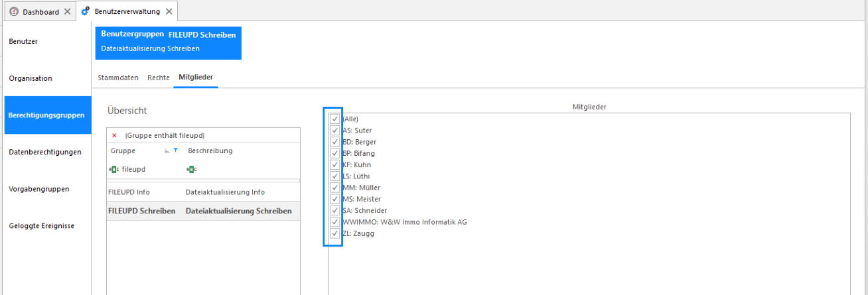
Task: Uncheck member LS: Lüthi
Action: pos(334,176)
